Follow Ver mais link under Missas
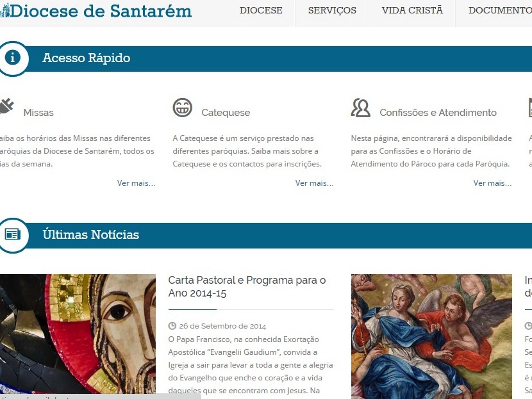 pos(136,183)
